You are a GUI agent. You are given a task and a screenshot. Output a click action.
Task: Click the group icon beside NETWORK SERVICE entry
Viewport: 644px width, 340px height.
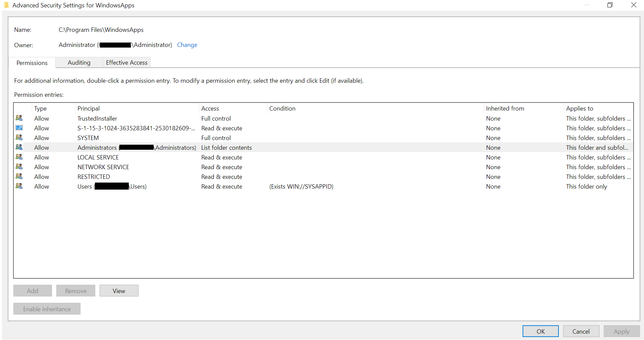pos(19,166)
